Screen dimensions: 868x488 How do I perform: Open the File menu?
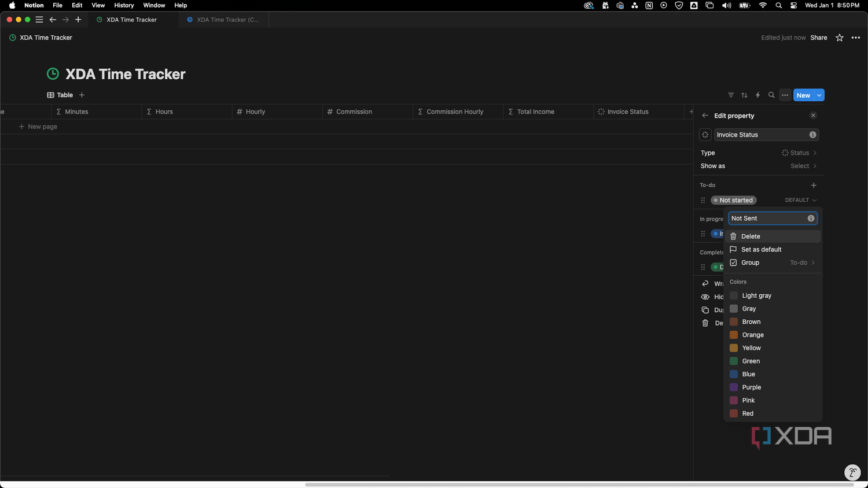click(57, 5)
